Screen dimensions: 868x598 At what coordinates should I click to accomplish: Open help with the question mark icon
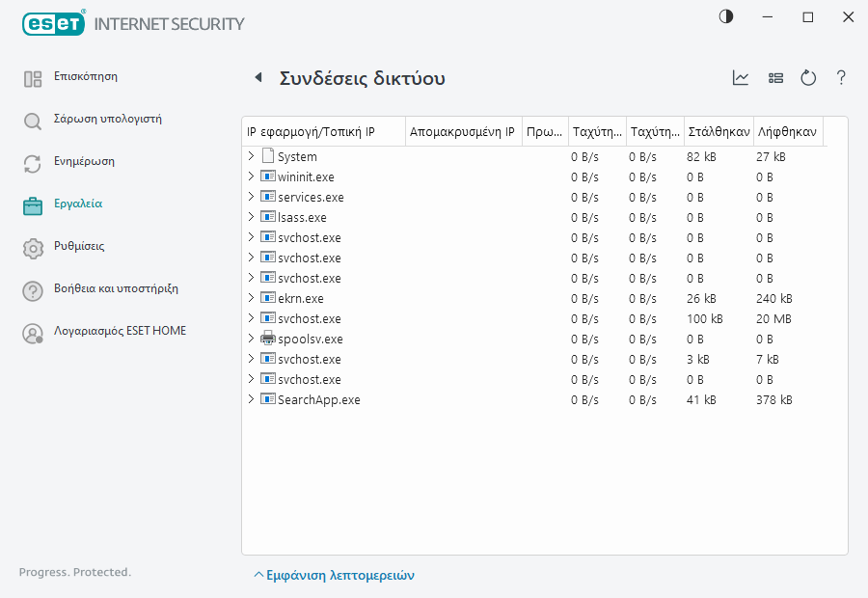point(841,78)
